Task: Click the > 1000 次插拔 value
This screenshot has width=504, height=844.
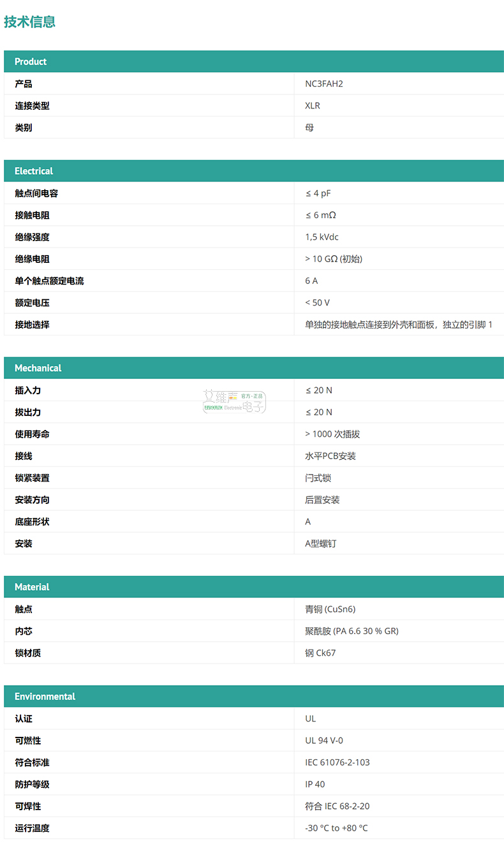Action: pyautogui.click(x=332, y=434)
